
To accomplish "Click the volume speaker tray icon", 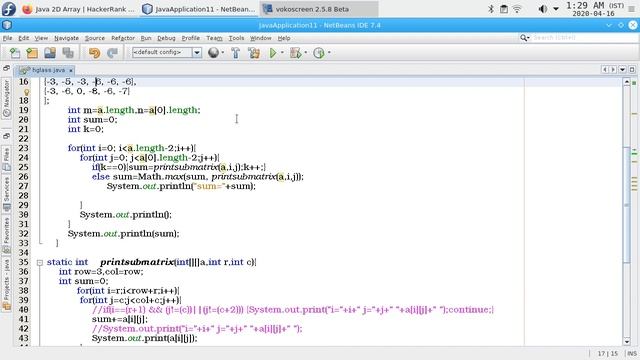I will pyautogui.click(x=542, y=9).
